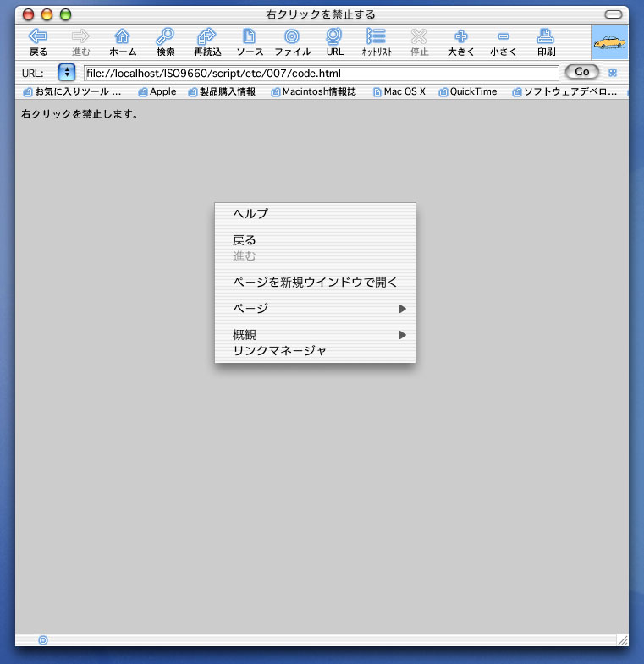644x664 pixels.
Task: Open the Apple bookmark
Action: click(157, 92)
